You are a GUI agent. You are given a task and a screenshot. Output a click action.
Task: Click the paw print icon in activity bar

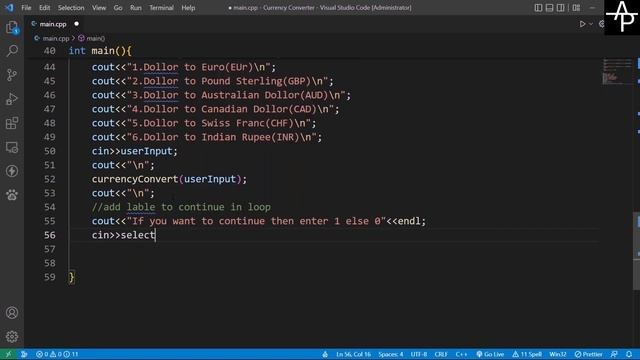12,195
